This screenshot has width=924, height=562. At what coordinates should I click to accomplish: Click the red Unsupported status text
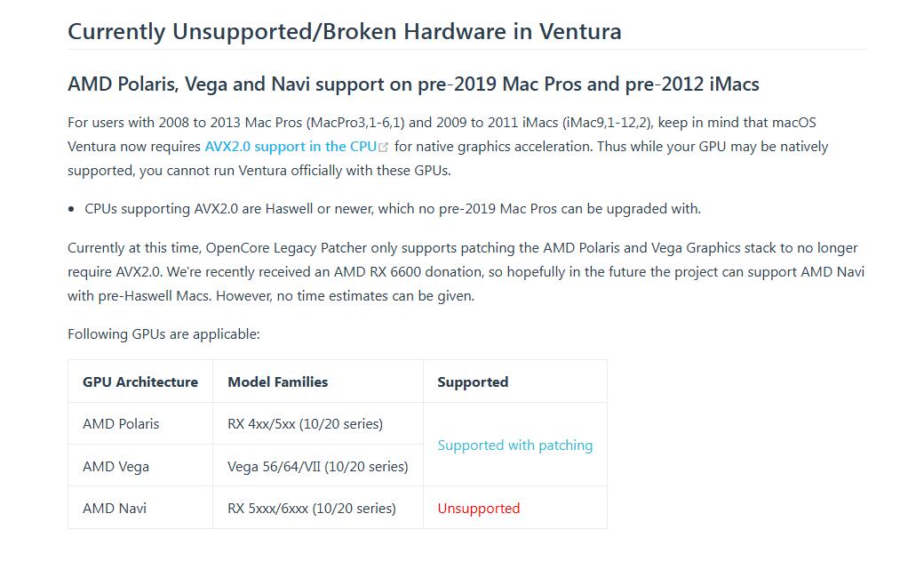coord(478,508)
